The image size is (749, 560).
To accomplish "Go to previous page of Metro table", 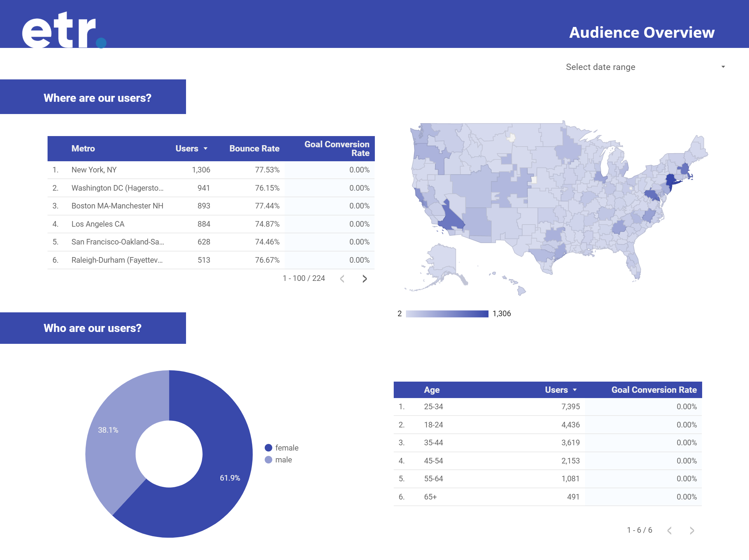I will [342, 279].
